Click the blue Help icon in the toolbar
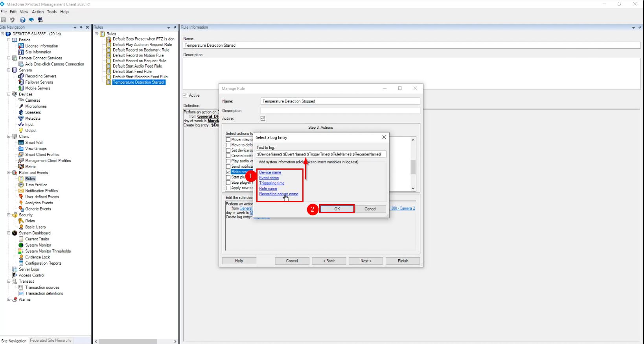This screenshot has width=644, height=344. [x=22, y=20]
